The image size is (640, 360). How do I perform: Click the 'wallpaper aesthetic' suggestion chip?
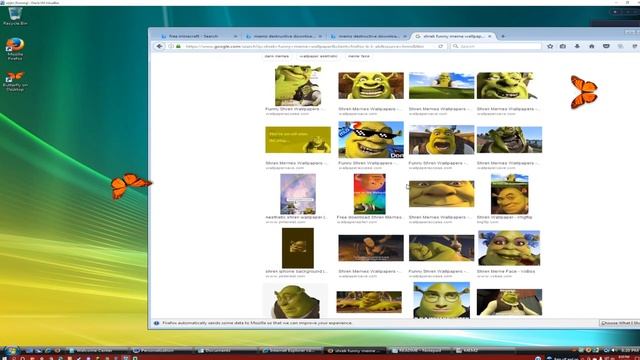pos(318,56)
